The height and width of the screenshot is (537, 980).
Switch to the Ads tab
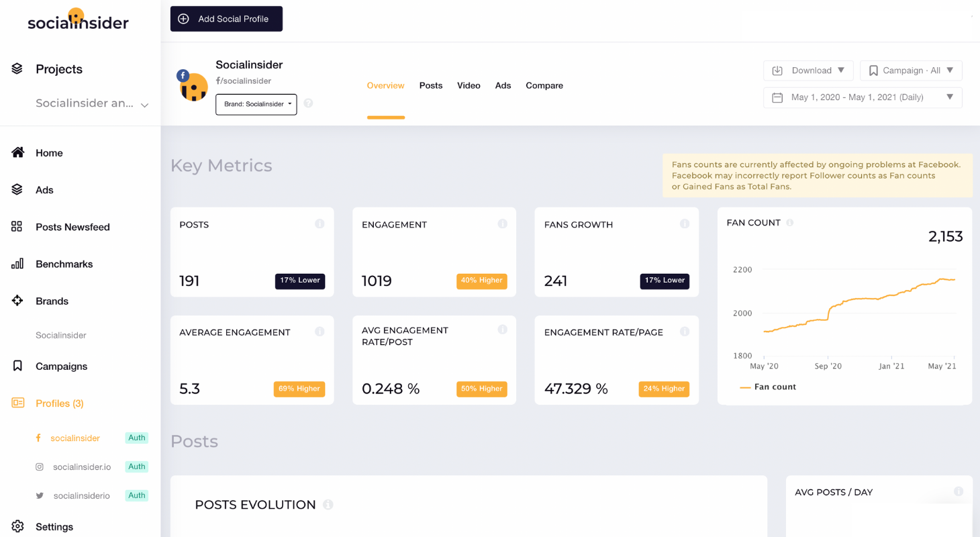click(503, 85)
